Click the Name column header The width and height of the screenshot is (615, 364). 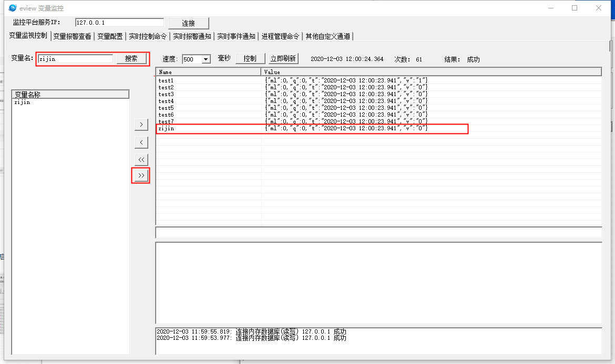(x=208, y=72)
